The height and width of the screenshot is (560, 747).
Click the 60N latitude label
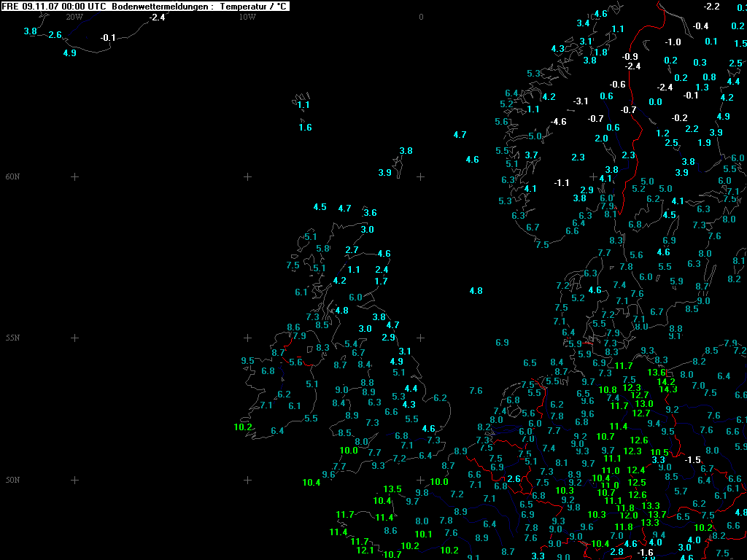click(13, 176)
